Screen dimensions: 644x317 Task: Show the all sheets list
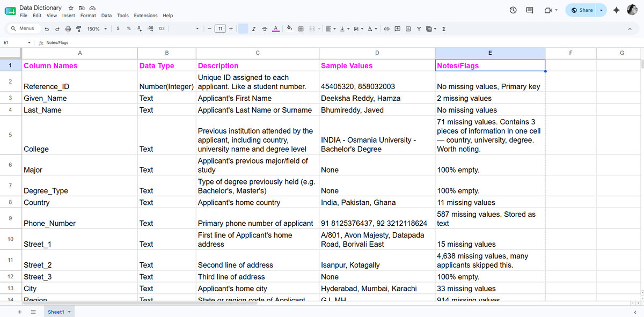[x=33, y=312]
